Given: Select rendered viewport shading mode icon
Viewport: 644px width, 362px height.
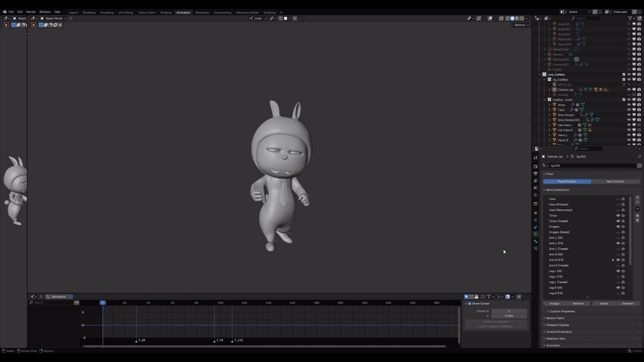Looking at the screenshot, I should pos(522,19).
